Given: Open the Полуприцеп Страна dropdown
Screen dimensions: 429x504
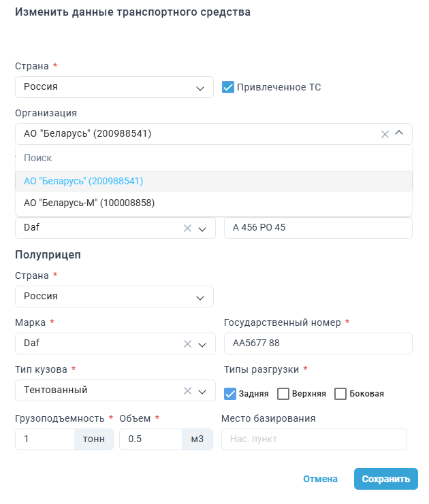Looking at the screenshot, I should 114,297.
